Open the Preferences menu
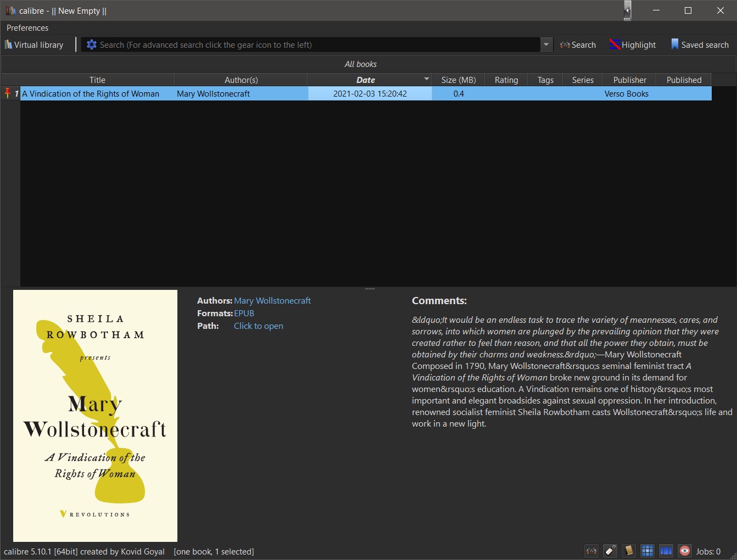737x560 pixels. 27,28
